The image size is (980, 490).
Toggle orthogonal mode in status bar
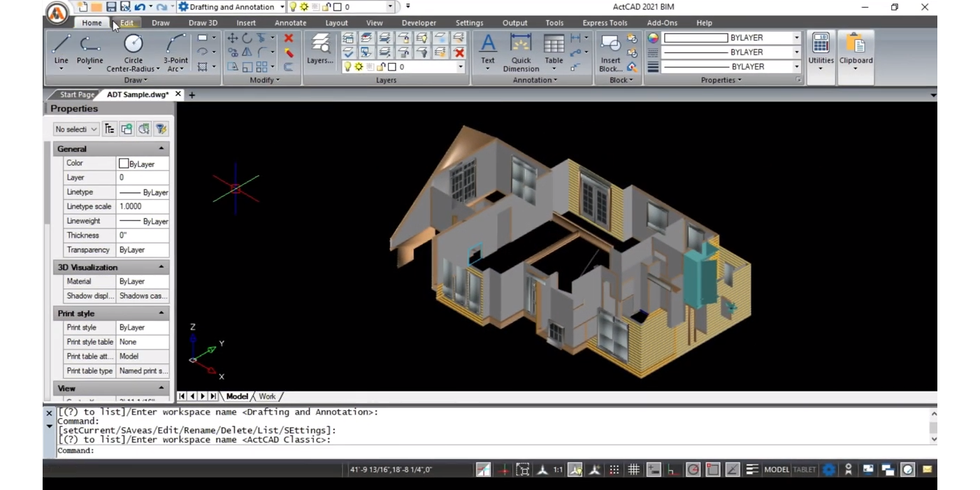673,470
